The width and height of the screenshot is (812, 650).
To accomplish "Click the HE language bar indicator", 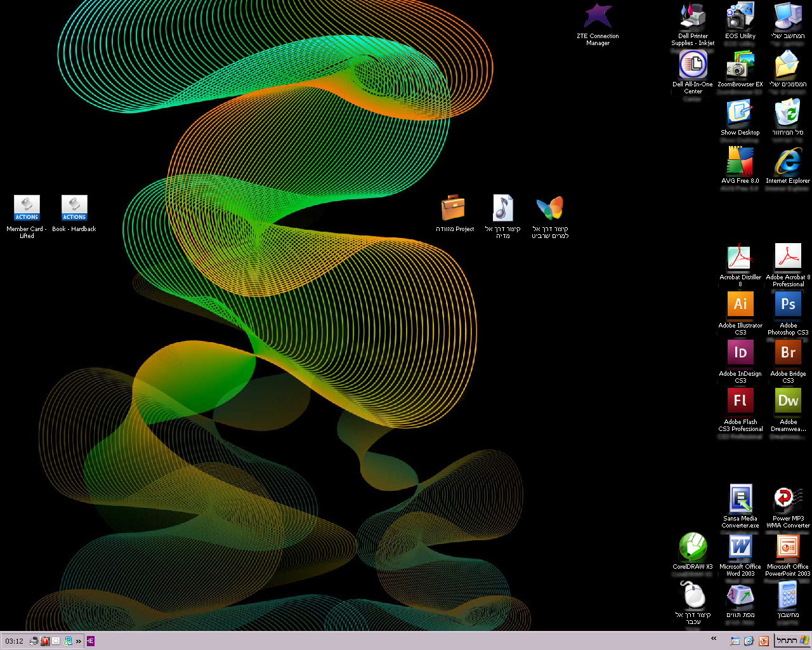I will [90, 641].
